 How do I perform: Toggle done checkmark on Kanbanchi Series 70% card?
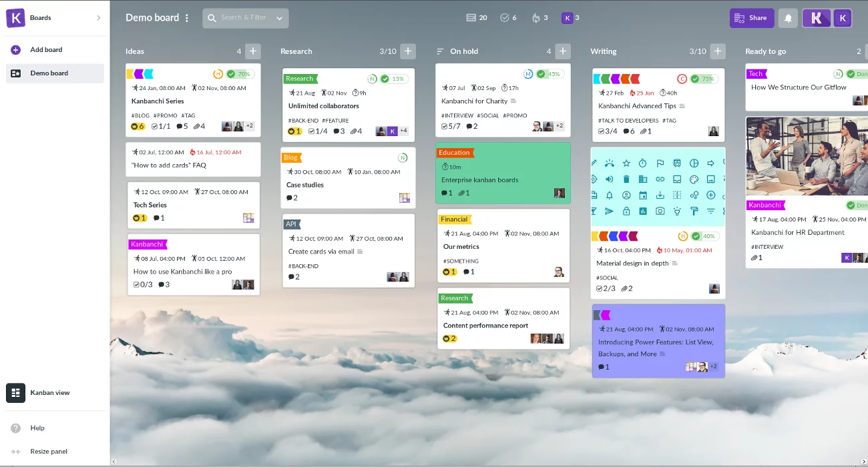[231, 74]
